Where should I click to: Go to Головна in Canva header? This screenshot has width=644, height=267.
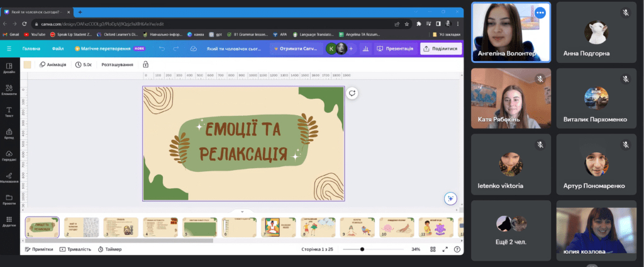click(x=31, y=48)
